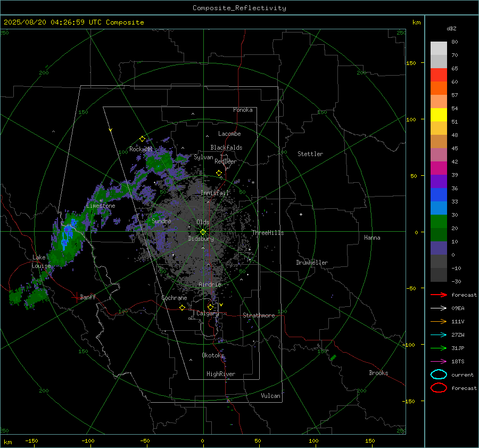This screenshot has width=479, height=448.
Task: Click the light gray 70 dBZ swatch
Action: [x=439, y=61]
